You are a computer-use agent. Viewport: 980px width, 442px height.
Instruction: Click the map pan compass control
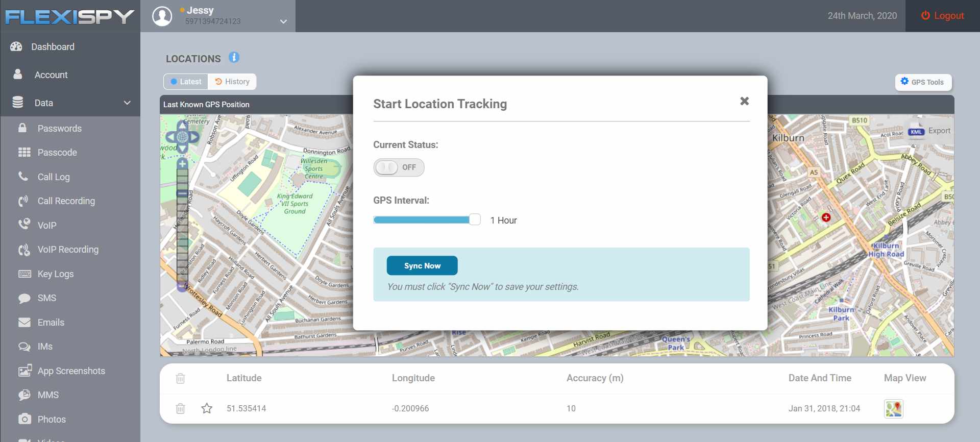click(182, 136)
